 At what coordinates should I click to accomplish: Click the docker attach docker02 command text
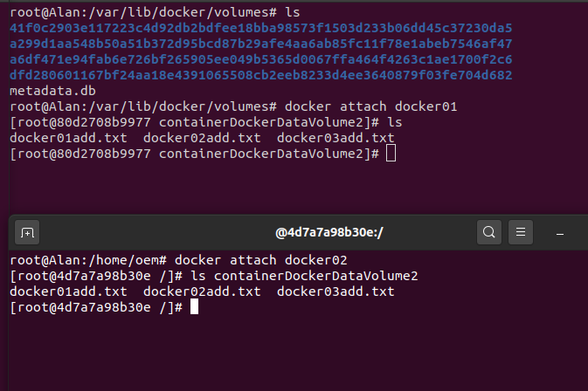pyautogui.click(x=261, y=260)
